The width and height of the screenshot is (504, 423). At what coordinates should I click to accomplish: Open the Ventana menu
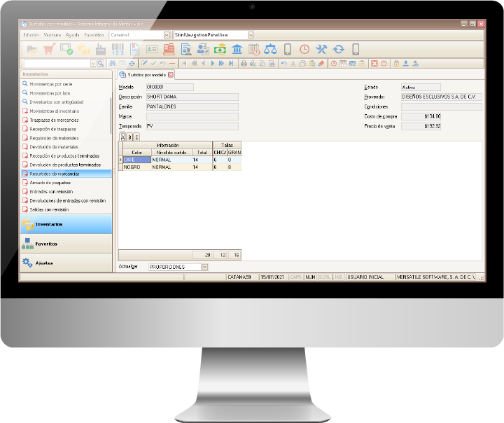(x=52, y=35)
